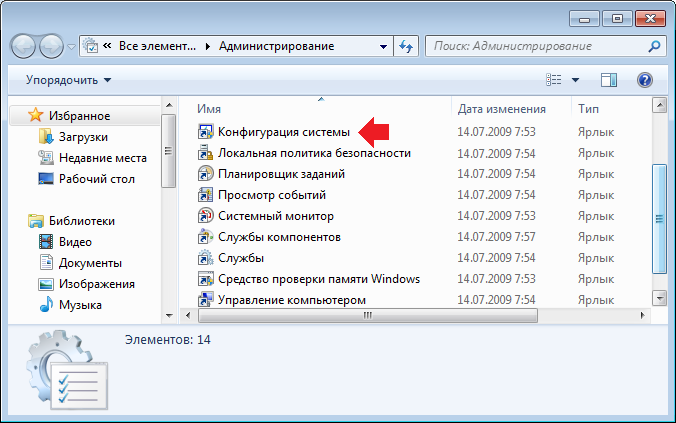
Task: Click the Администрирование breadcrumb
Action: [x=276, y=46]
